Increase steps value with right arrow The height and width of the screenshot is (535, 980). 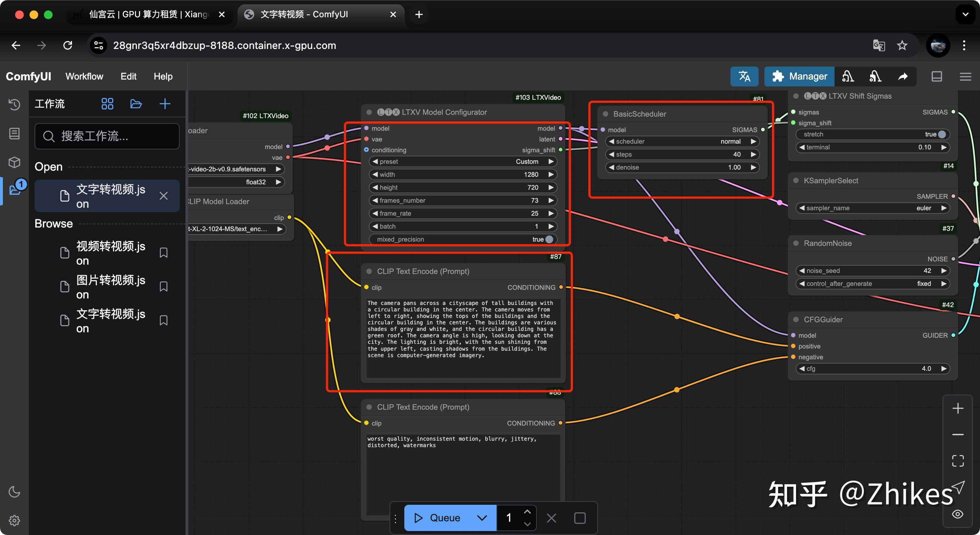pyautogui.click(x=753, y=154)
